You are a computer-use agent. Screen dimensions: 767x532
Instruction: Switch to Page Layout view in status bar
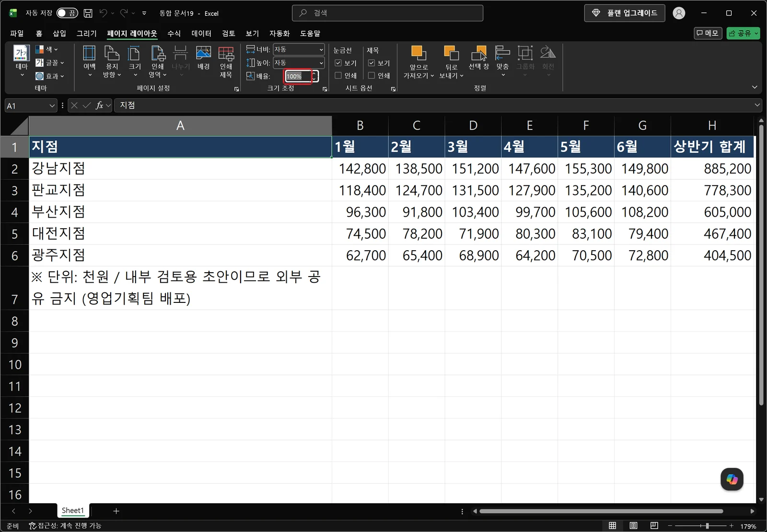[633, 526]
